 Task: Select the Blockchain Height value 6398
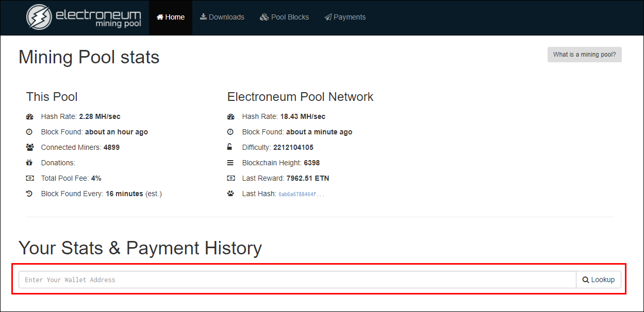tap(312, 163)
